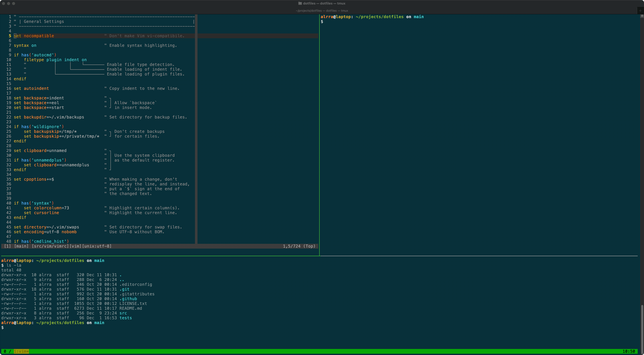Place cursor on 'set nocompatible' line
Image resolution: width=644 pixels, height=355 pixels.
click(34, 36)
